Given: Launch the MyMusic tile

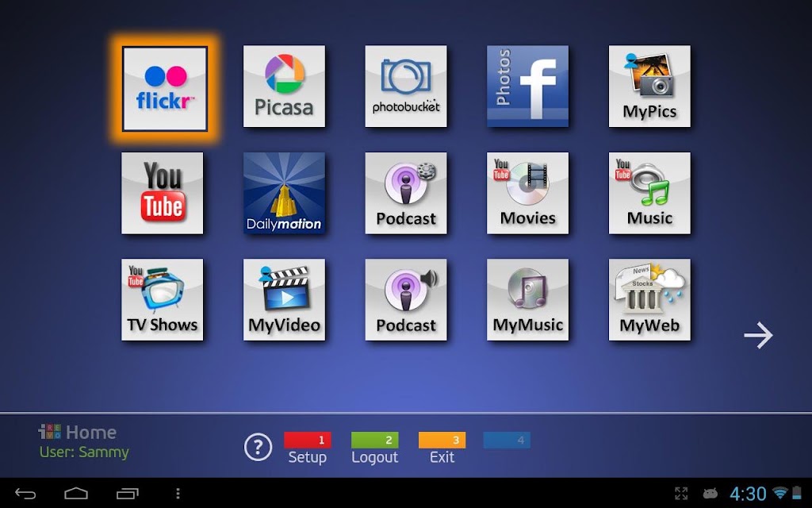Looking at the screenshot, I should pos(527,299).
